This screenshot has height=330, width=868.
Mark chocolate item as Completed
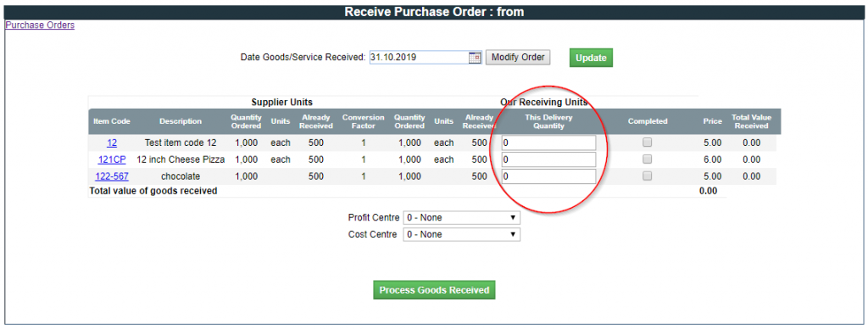tap(647, 176)
